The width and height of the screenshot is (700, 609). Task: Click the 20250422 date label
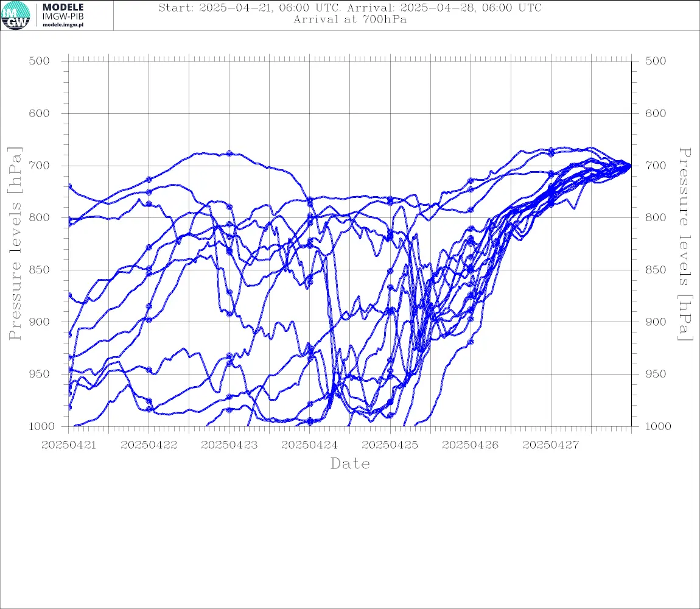[149, 445]
